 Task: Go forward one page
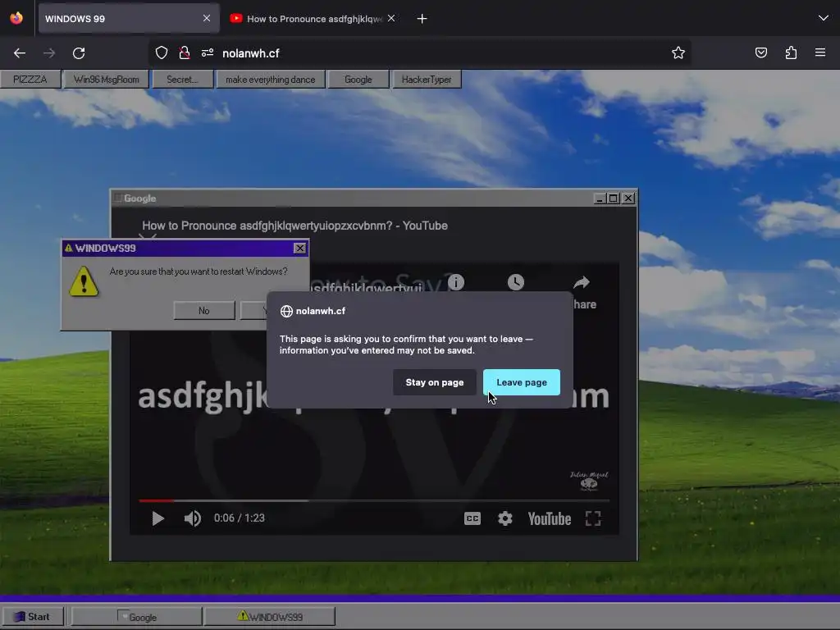tap(49, 53)
